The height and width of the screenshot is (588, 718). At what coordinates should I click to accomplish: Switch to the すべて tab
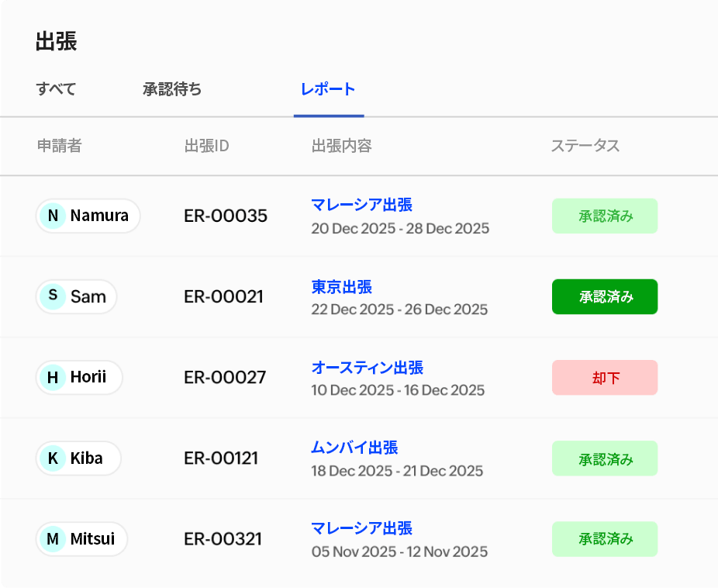pos(57,89)
